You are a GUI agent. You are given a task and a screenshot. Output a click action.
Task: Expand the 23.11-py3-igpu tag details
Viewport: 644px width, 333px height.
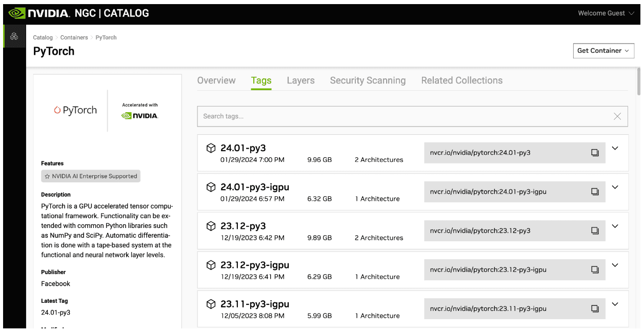click(x=615, y=304)
